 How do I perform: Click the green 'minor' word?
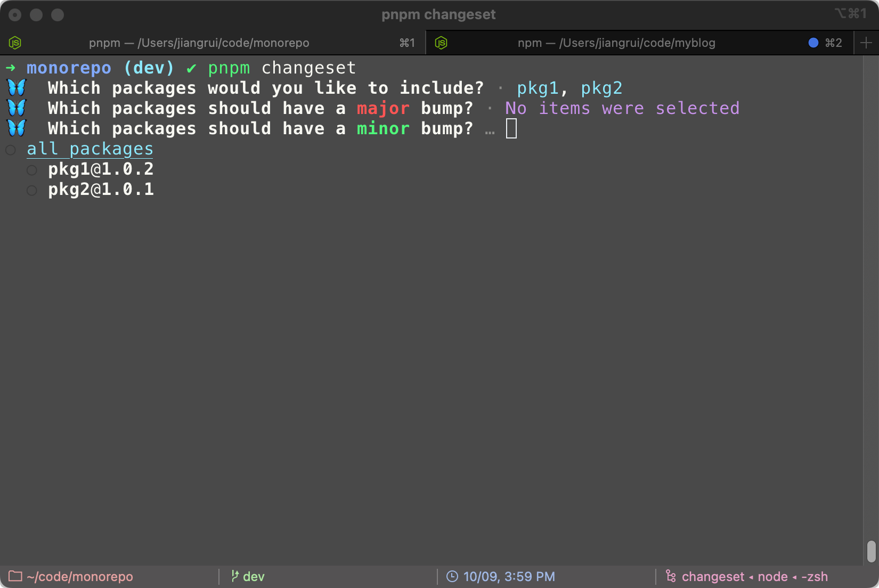coord(383,128)
